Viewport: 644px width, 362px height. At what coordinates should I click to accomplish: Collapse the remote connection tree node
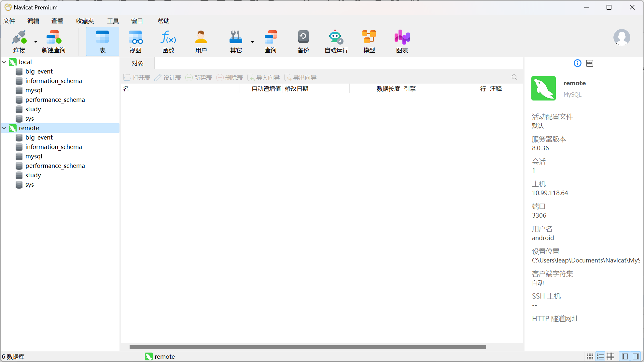point(4,128)
